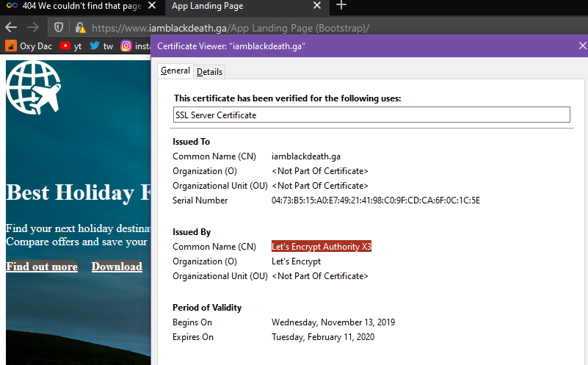
Task: Click the Expires On label
Action: [193, 337]
